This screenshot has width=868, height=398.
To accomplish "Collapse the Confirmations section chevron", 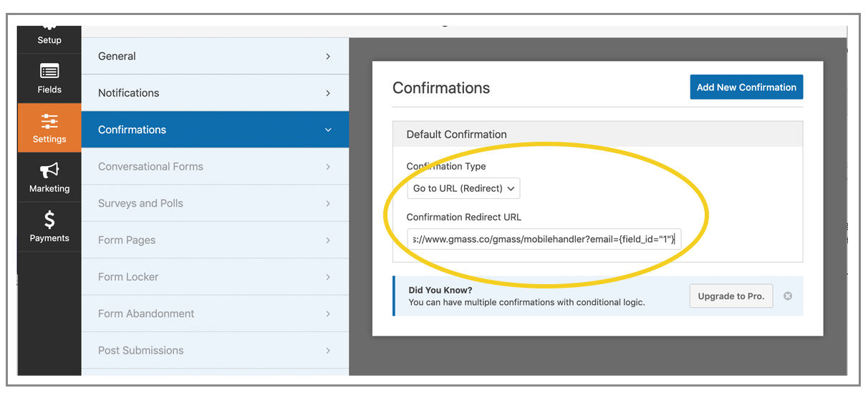I will (x=328, y=130).
